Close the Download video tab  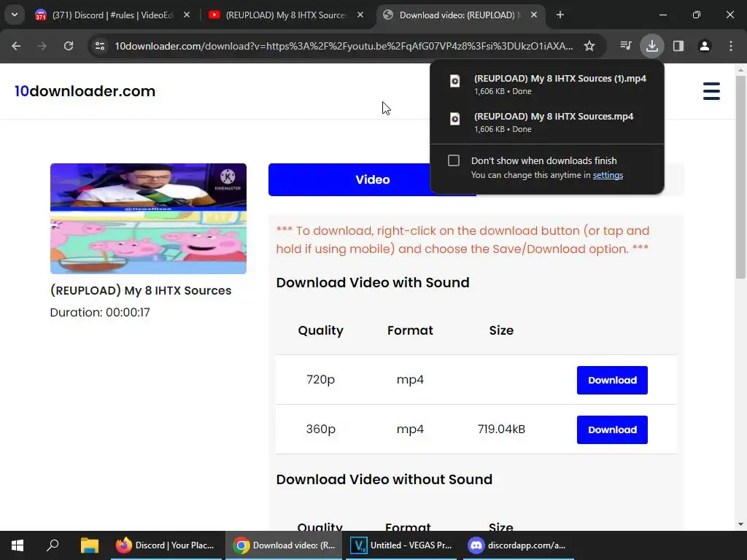tap(534, 15)
